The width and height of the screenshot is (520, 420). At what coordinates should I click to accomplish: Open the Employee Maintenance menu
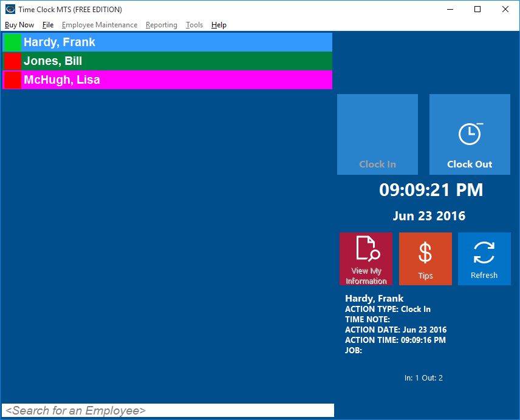coord(100,25)
